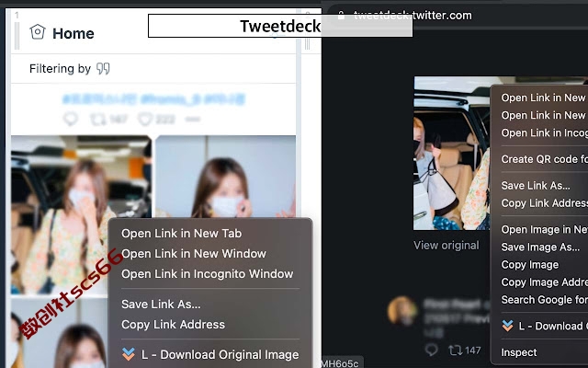Click the download arrow icon in left context menu

[129, 354]
